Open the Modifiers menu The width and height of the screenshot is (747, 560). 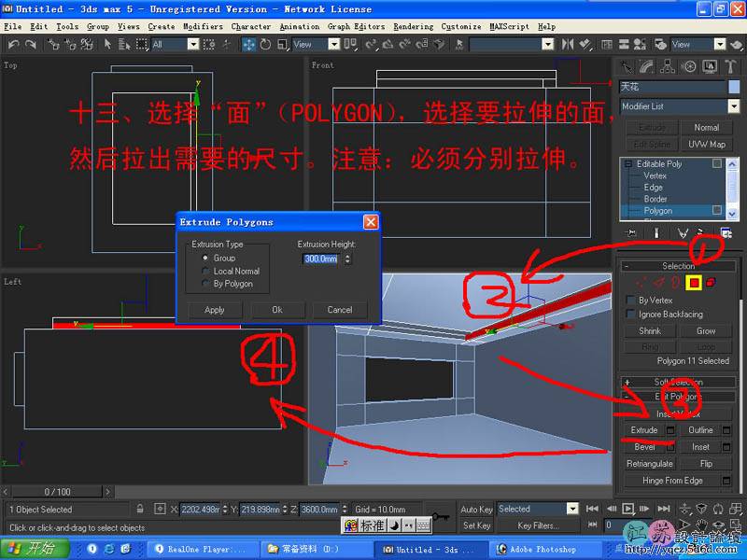[x=203, y=27]
